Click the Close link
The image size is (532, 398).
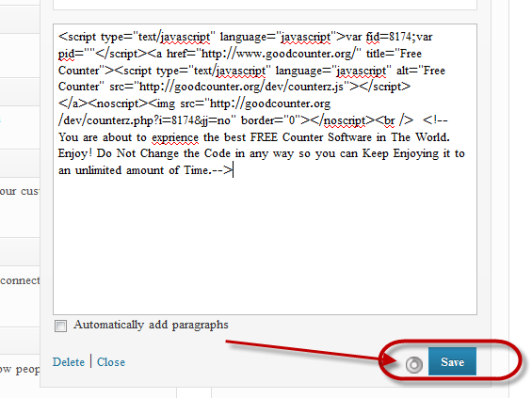tap(111, 362)
